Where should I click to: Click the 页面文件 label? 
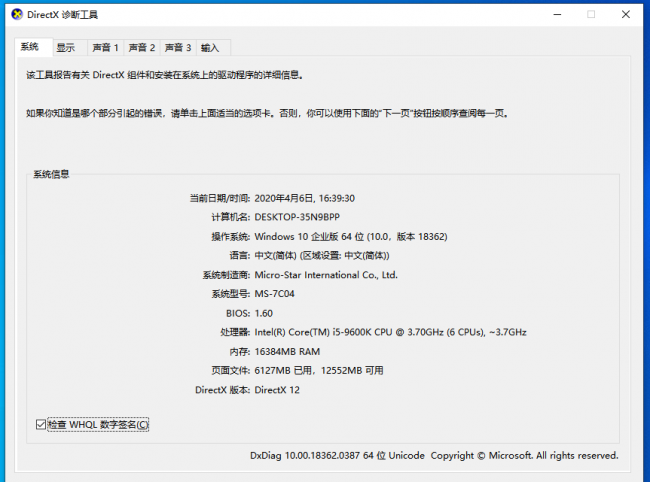[231, 371]
